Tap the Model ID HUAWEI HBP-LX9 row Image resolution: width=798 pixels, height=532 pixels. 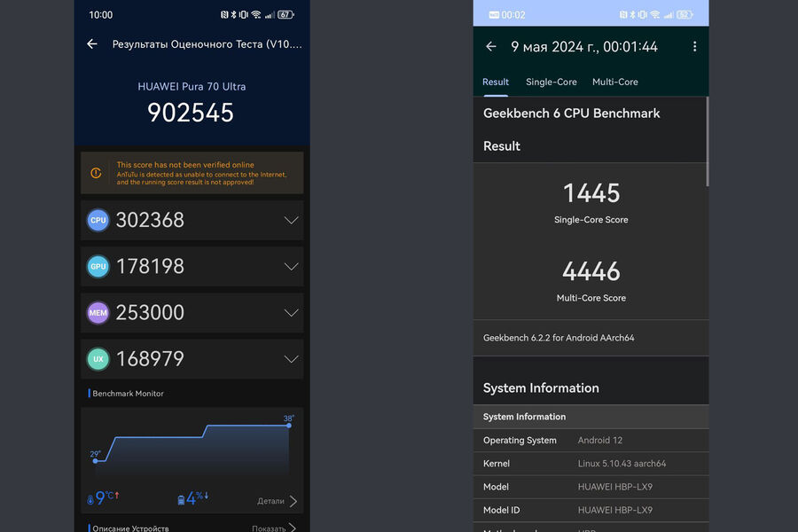[x=591, y=510]
